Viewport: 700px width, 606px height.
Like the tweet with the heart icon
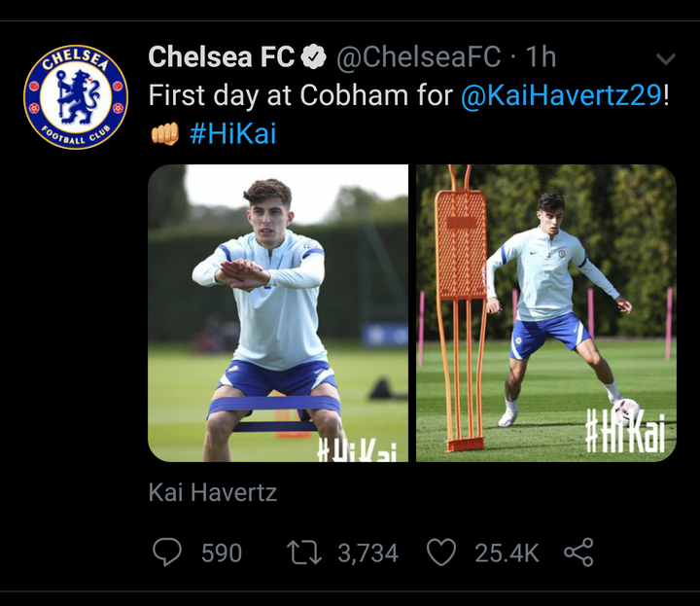point(442,553)
